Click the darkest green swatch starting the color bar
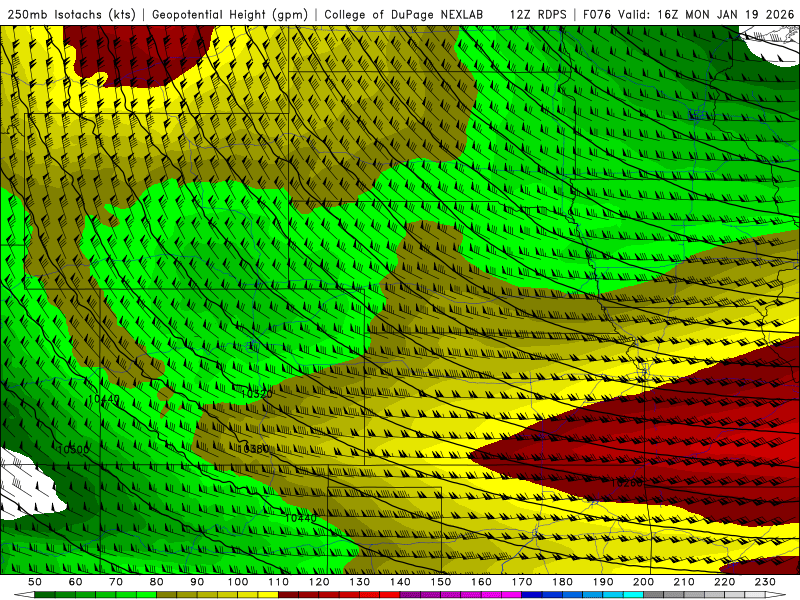The height and width of the screenshot is (600, 800). point(45,595)
